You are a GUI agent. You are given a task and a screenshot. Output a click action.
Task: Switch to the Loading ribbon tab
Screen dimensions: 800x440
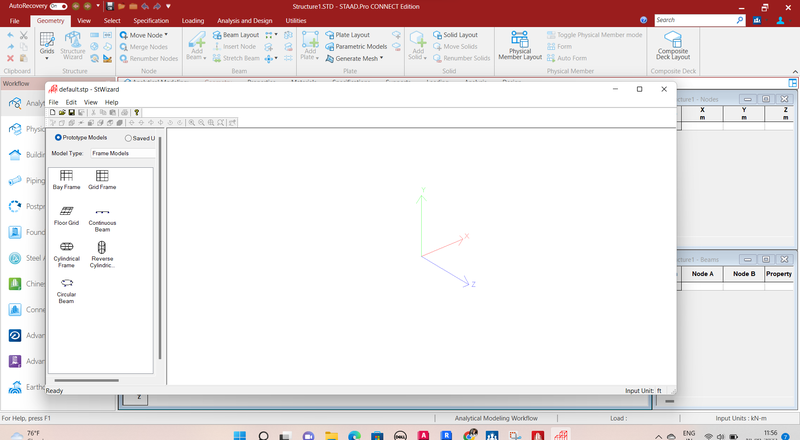[x=193, y=21]
